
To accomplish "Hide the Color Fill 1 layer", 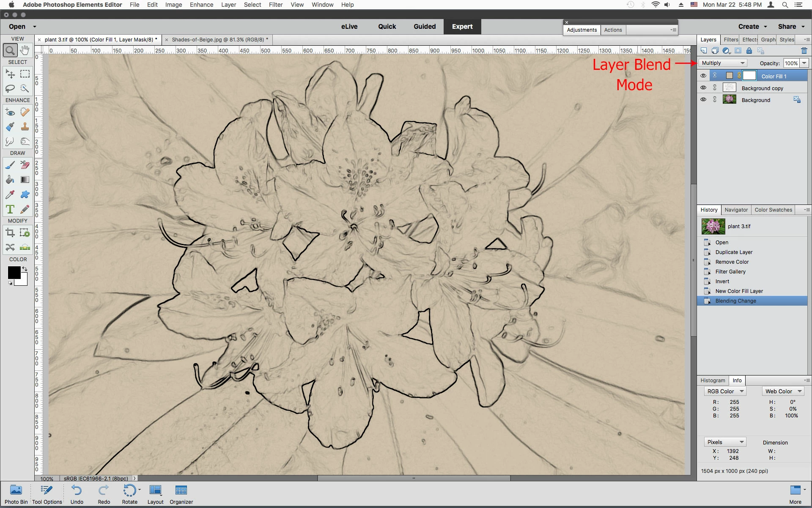I will [703, 76].
